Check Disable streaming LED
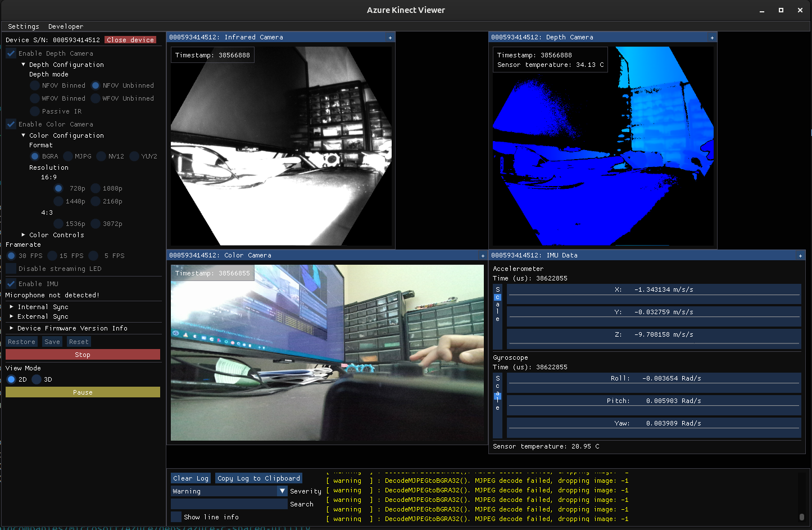Viewport: 812px width, 530px height. tap(11, 269)
